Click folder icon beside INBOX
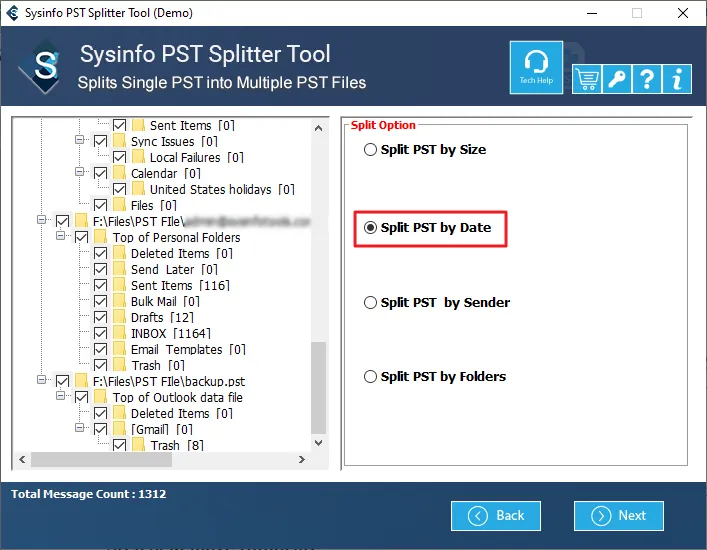 (x=119, y=333)
